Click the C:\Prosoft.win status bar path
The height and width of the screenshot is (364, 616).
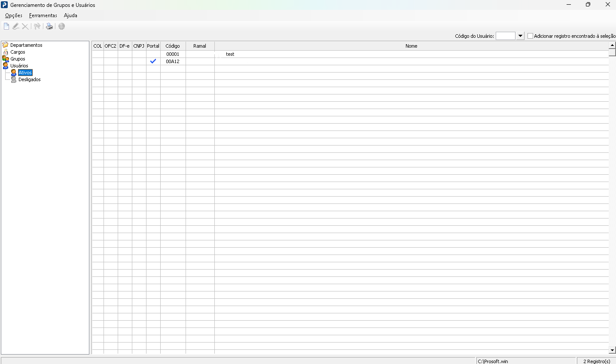click(493, 361)
